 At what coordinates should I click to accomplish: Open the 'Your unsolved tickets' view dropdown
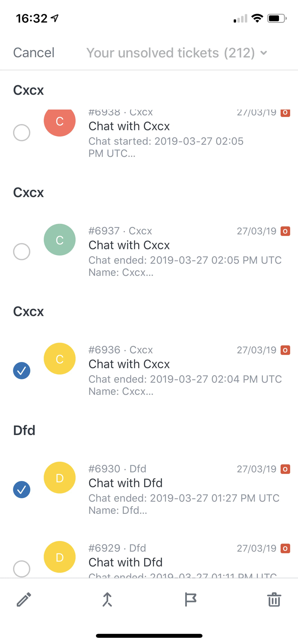point(170,53)
